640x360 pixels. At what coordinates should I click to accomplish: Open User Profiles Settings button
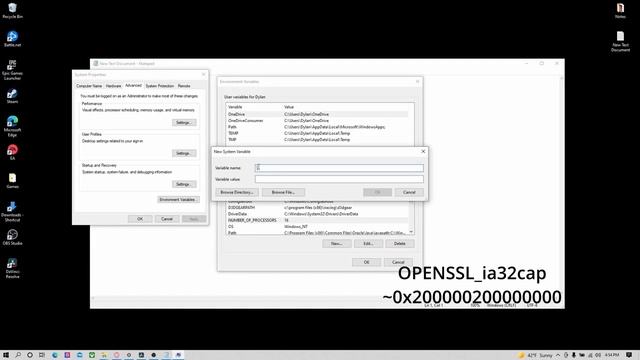coord(184,153)
